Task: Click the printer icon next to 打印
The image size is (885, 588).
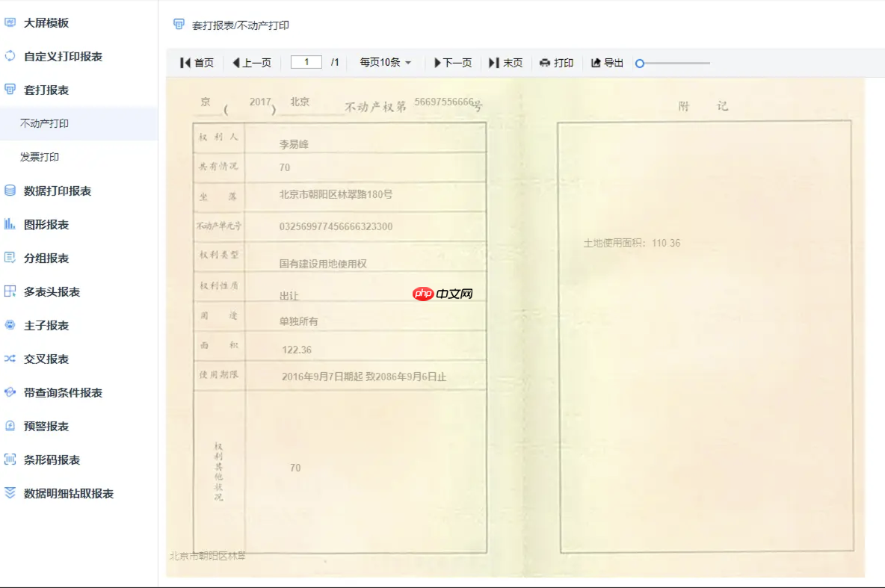Action: pos(544,63)
